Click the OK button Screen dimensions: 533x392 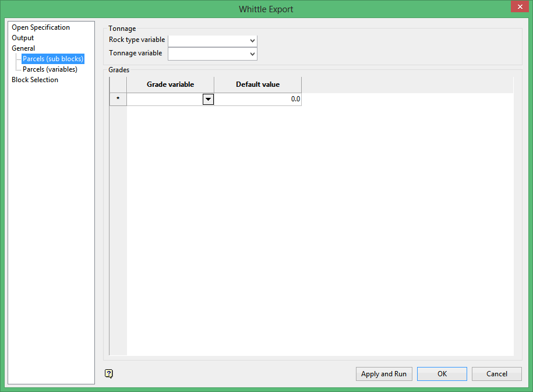(x=442, y=374)
